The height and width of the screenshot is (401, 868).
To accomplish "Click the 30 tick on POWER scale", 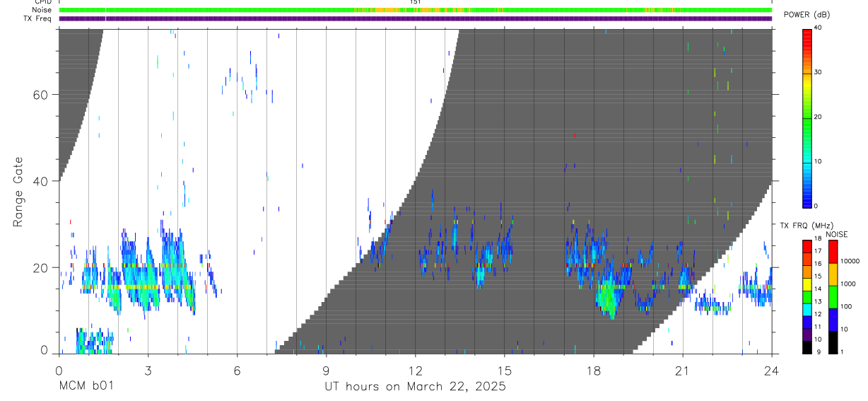I will coord(816,72).
